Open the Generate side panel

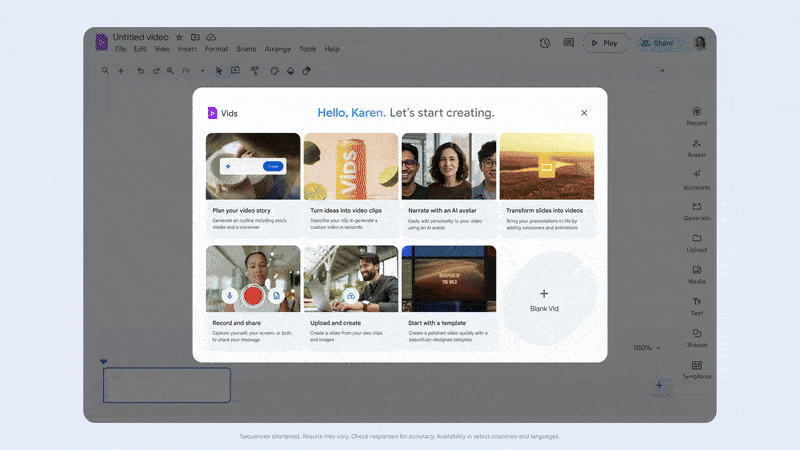pyautogui.click(x=696, y=212)
